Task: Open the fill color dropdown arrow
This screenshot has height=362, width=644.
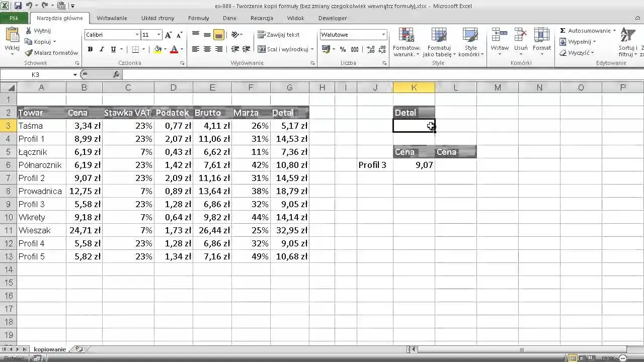Action: coord(165,49)
